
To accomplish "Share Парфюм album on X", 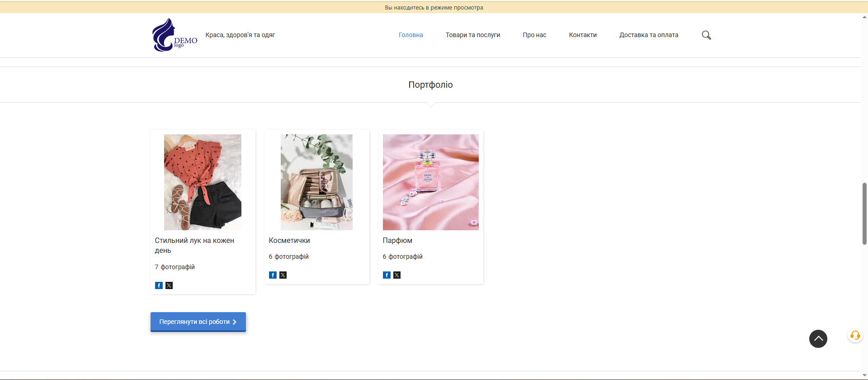I will click(397, 275).
